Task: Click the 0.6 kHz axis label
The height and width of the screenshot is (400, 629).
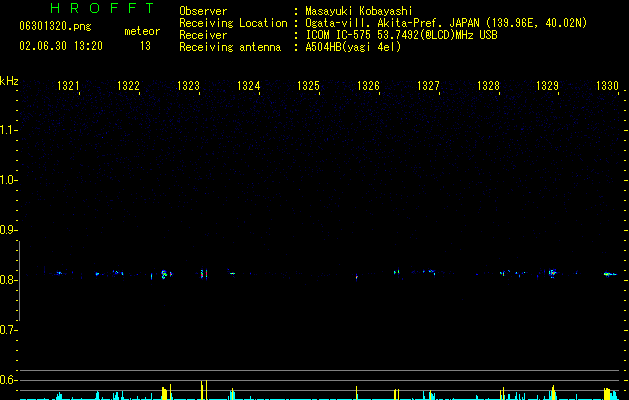Action: (7, 380)
